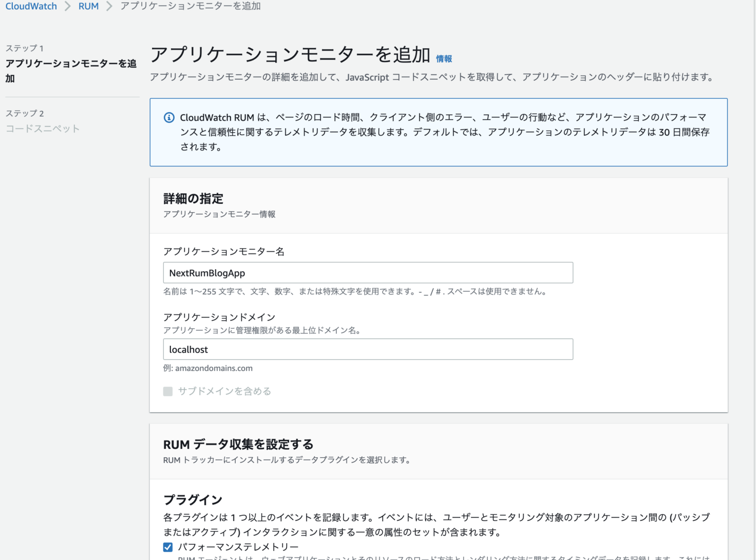This screenshot has width=756, height=560.
Task: Click the chevron after the CloudWatch breadcrumb
Action: click(x=67, y=6)
